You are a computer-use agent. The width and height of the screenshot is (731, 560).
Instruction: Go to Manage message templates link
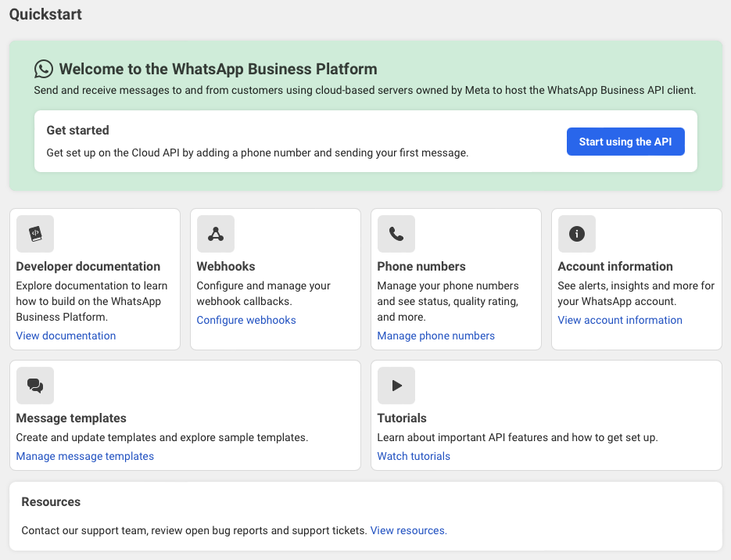pyautogui.click(x=85, y=456)
